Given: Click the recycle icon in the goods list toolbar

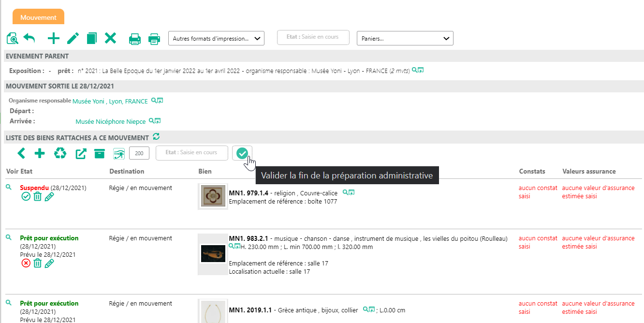Looking at the screenshot, I should coord(60,153).
